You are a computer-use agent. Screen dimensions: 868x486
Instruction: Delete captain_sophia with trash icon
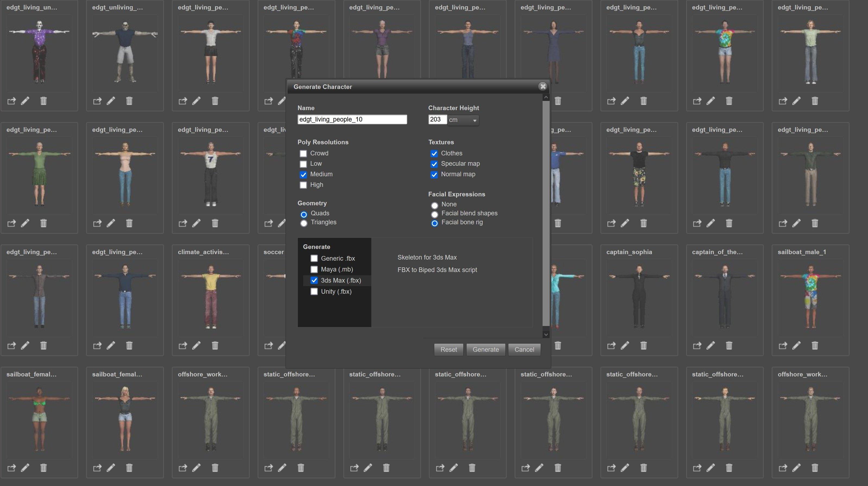coord(644,345)
